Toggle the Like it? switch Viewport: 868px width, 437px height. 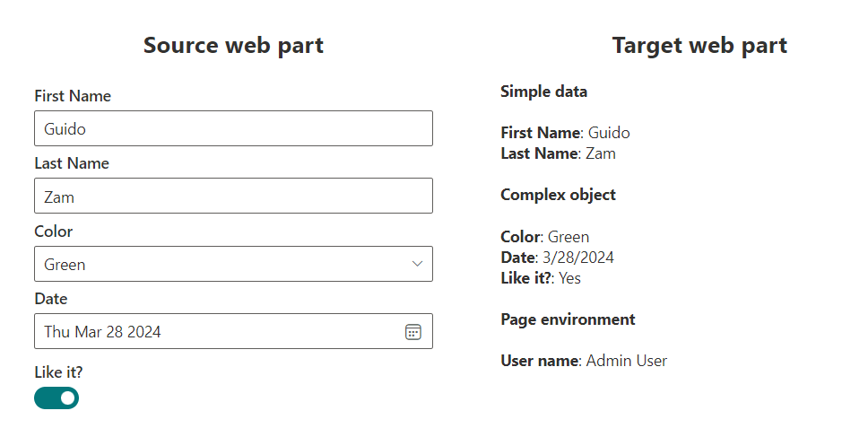56,398
